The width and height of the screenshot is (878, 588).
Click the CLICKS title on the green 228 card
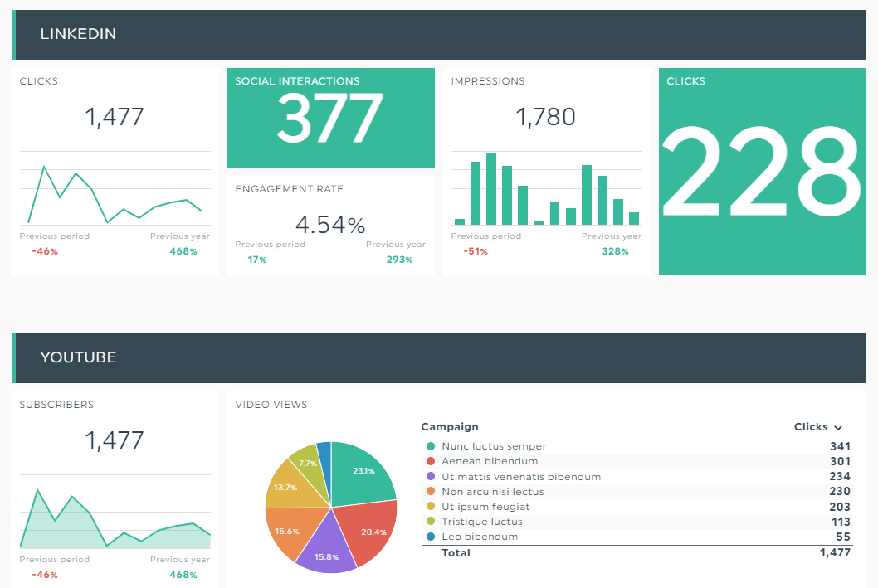coord(686,81)
